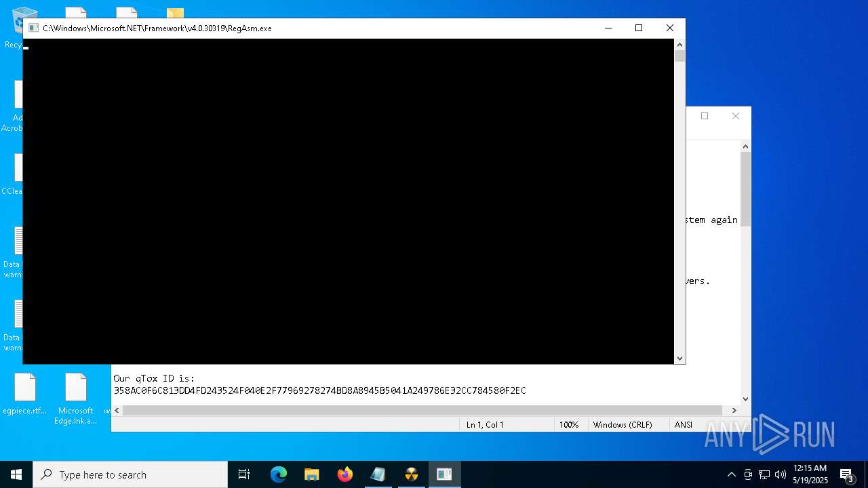
Task: Click console scrollbar up arrow
Action: [679, 44]
